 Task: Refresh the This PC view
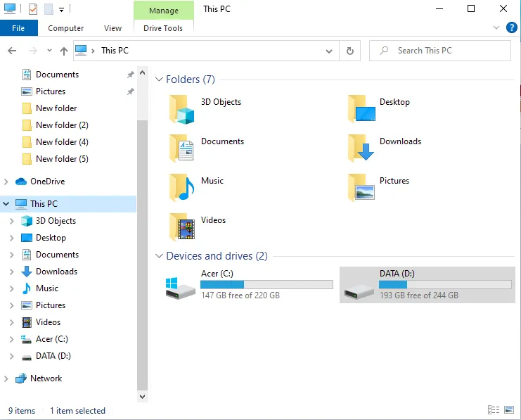(350, 51)
